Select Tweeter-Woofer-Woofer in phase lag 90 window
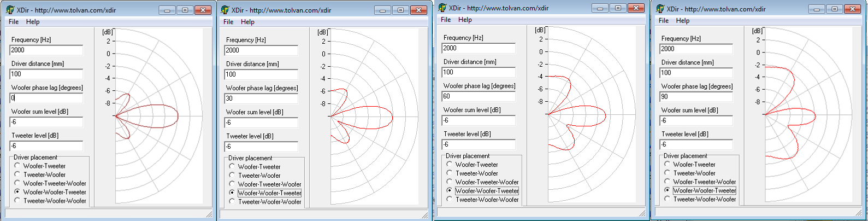This screenshot has width=868, height=221. [700, 199]
